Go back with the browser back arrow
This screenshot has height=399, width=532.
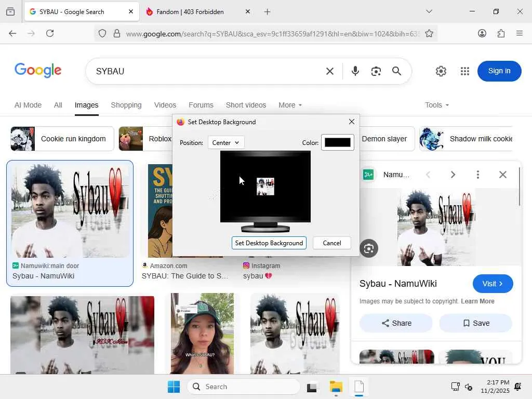click(x=12, y=33)
